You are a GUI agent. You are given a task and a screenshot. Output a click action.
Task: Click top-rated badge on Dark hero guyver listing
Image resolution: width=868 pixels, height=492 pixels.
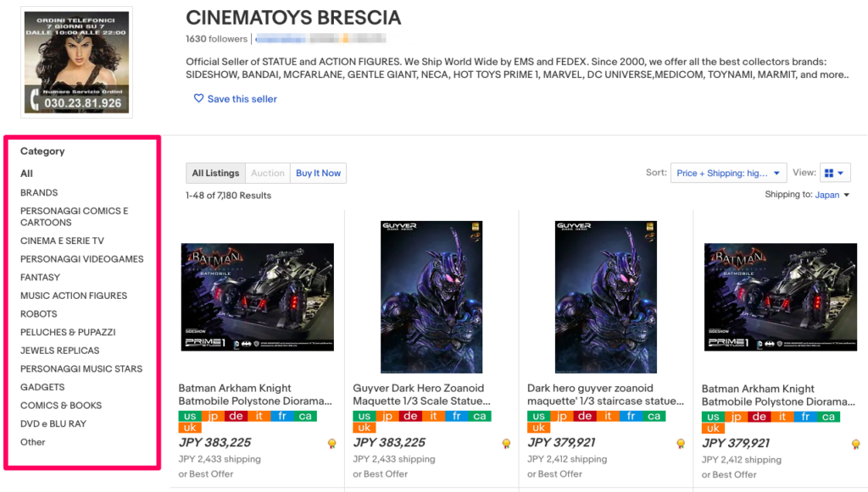click(681, 444)
